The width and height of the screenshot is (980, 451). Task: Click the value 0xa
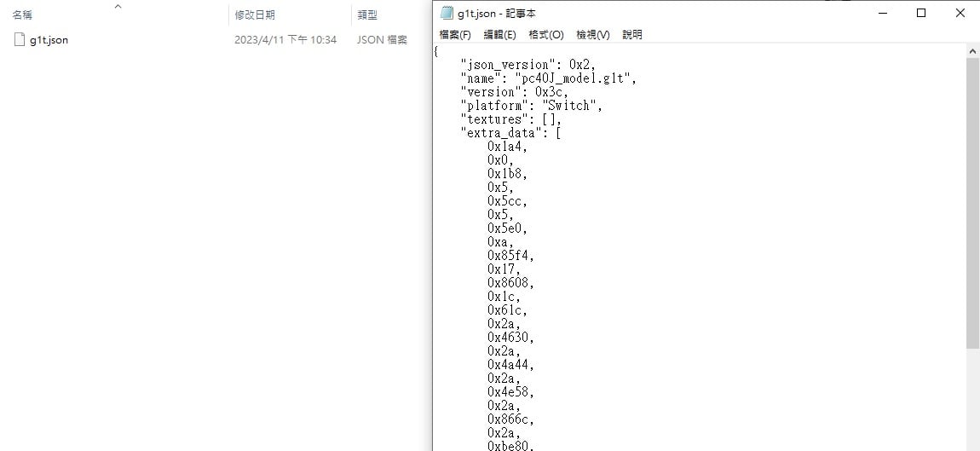coord(500,242)
